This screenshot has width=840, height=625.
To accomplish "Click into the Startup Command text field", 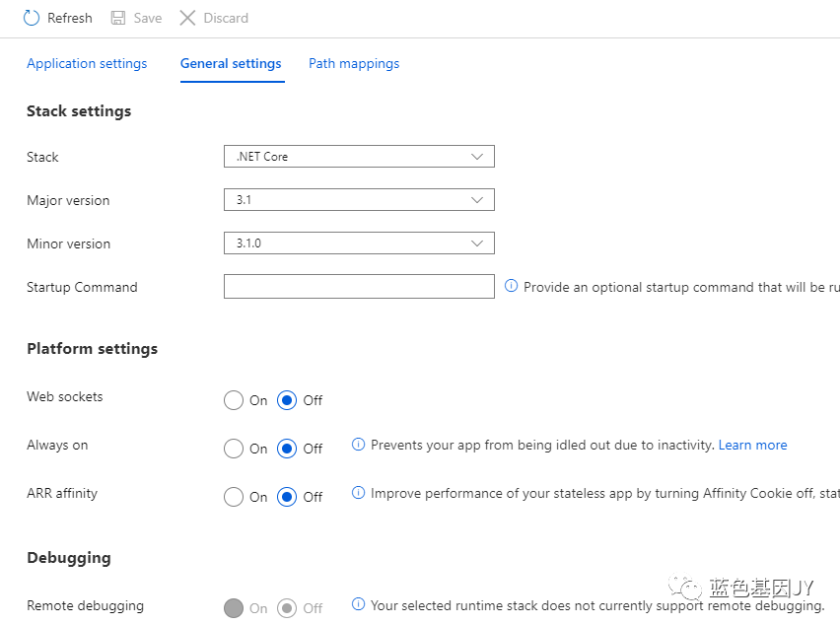I will (x=359, y=286).
